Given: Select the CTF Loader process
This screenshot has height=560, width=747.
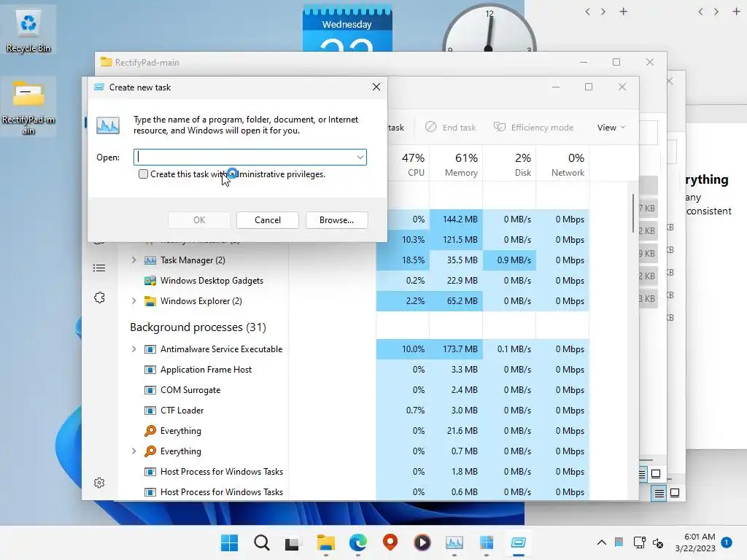Looking at the screenshot, I should point(182,411).
